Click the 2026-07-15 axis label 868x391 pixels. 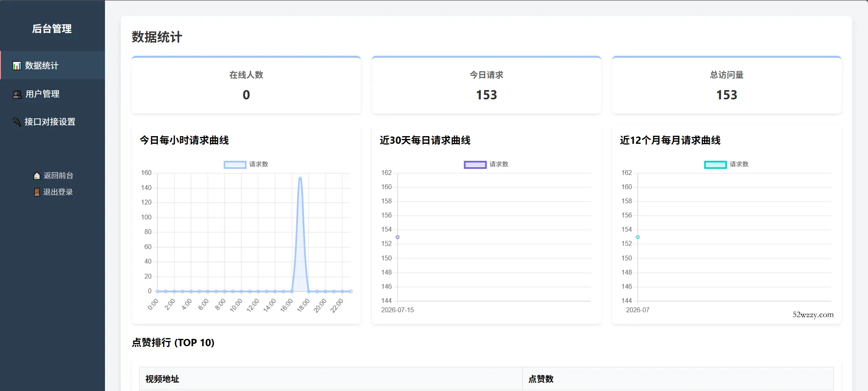tap(398, 310)
